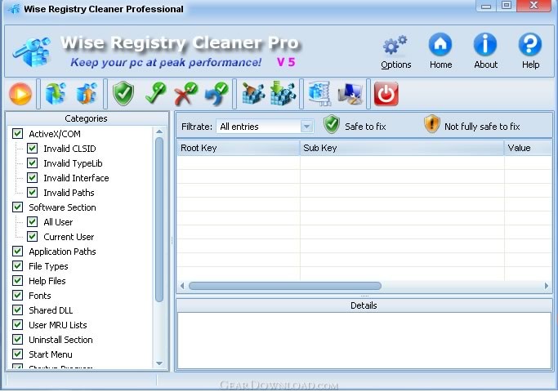The height and width of the screenshot is (392, 558).
Task: Click results horizontal scrollbar right arrow
Action: (547, 286)
